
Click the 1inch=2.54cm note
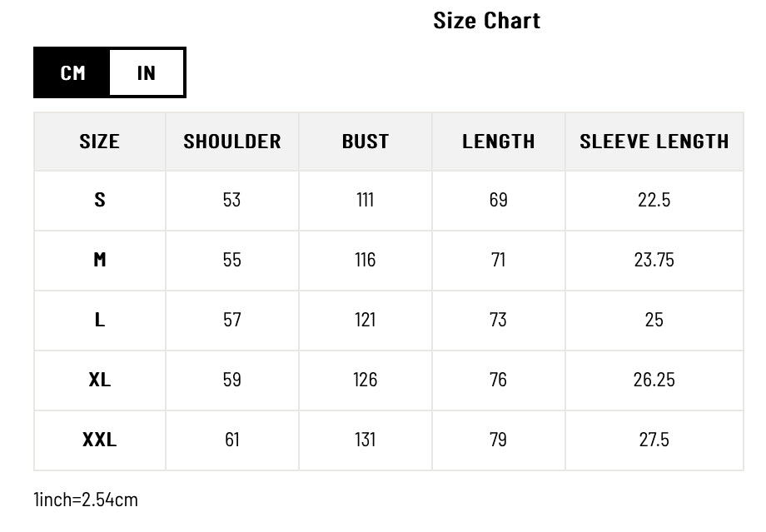(86, 500)
